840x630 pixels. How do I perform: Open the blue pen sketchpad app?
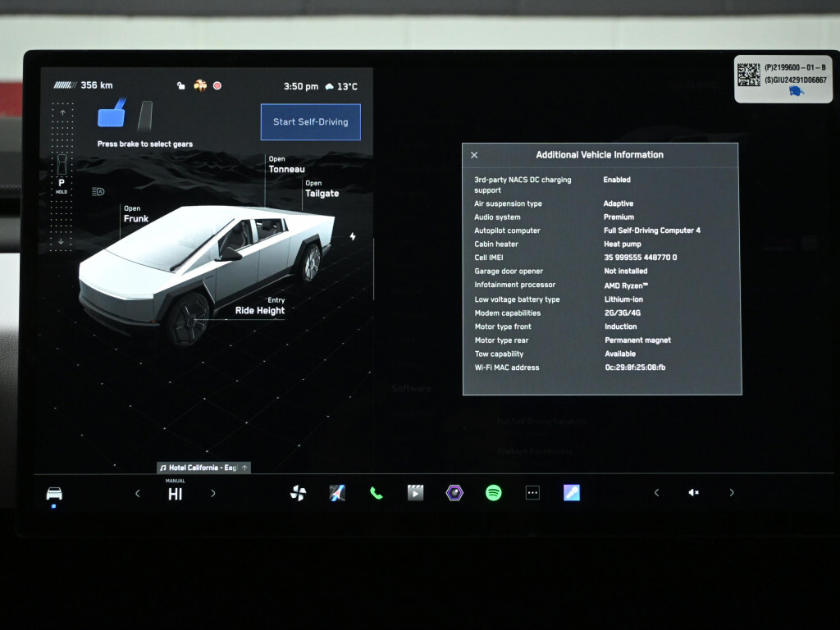coord(572,493)
